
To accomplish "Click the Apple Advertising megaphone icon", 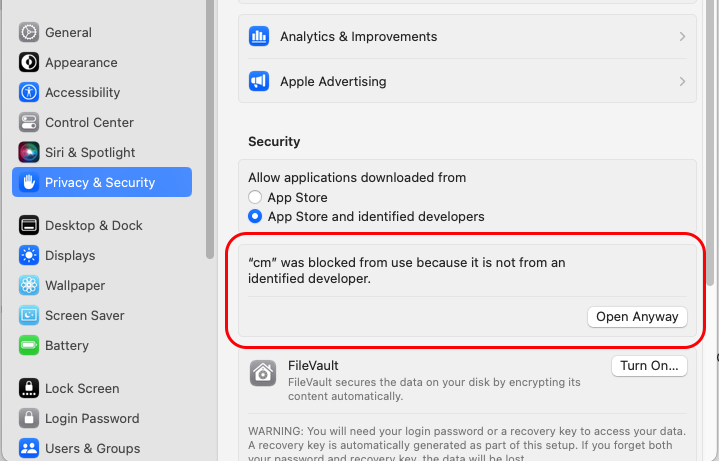I will (x=259, y=81).
